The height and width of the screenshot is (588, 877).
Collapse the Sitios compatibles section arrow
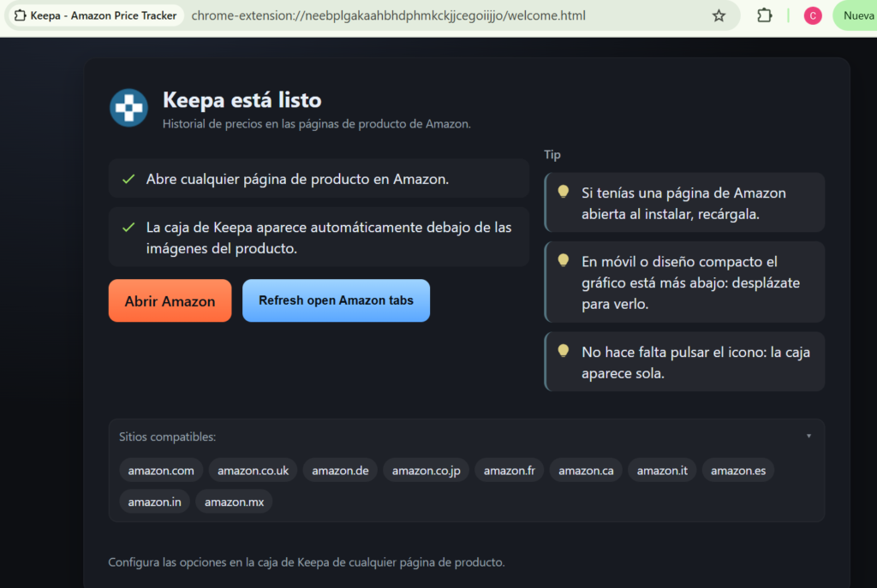pyautogui.click(x=808, y=436)
